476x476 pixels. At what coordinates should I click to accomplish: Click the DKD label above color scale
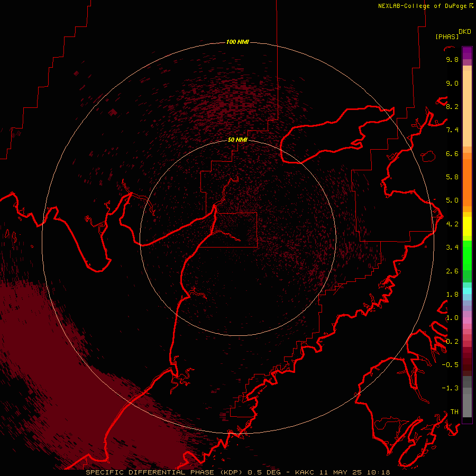(x=465, y=32)
